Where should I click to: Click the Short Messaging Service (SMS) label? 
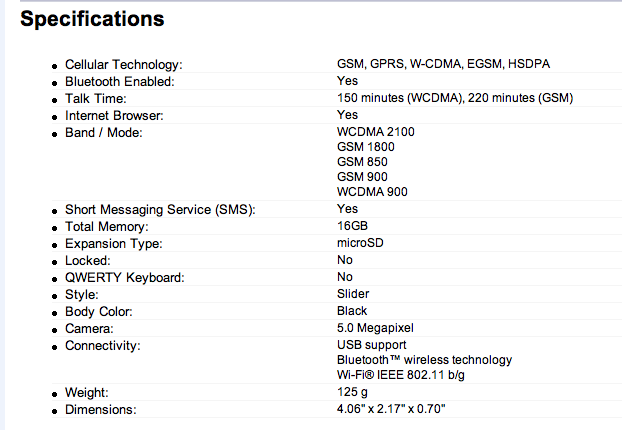tap(160, 209)
